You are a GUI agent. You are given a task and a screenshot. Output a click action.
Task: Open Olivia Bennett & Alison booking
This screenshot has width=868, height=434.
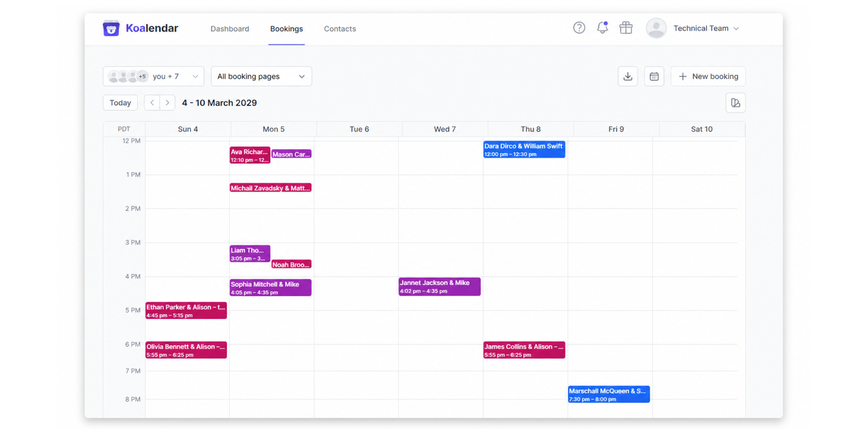[x=186, y=350]
